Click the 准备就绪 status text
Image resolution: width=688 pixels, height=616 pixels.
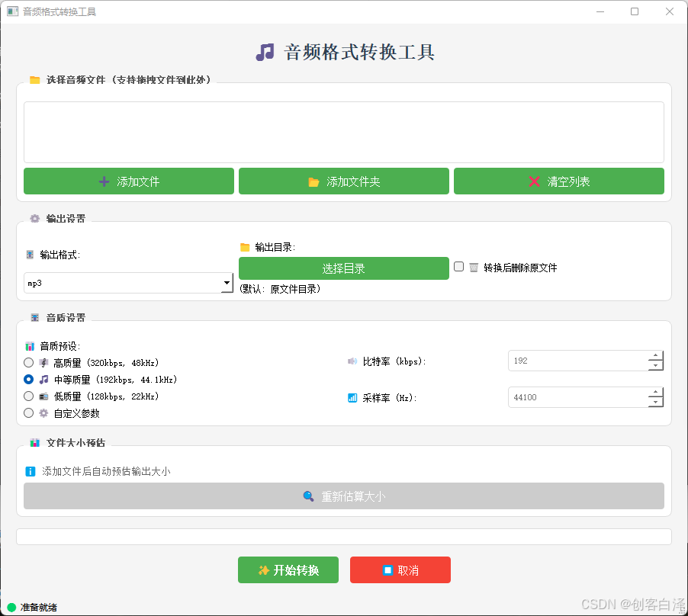click(x=39, y=607)
